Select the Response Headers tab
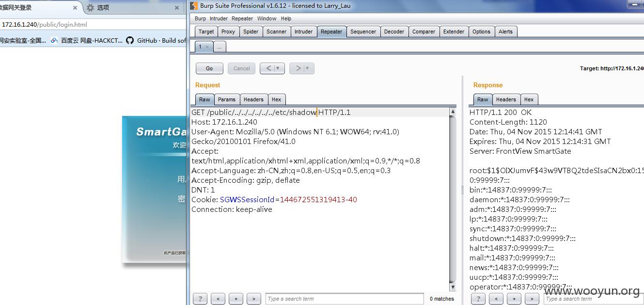This screenshot has width=644, height=305. click(x=506, y=99)
